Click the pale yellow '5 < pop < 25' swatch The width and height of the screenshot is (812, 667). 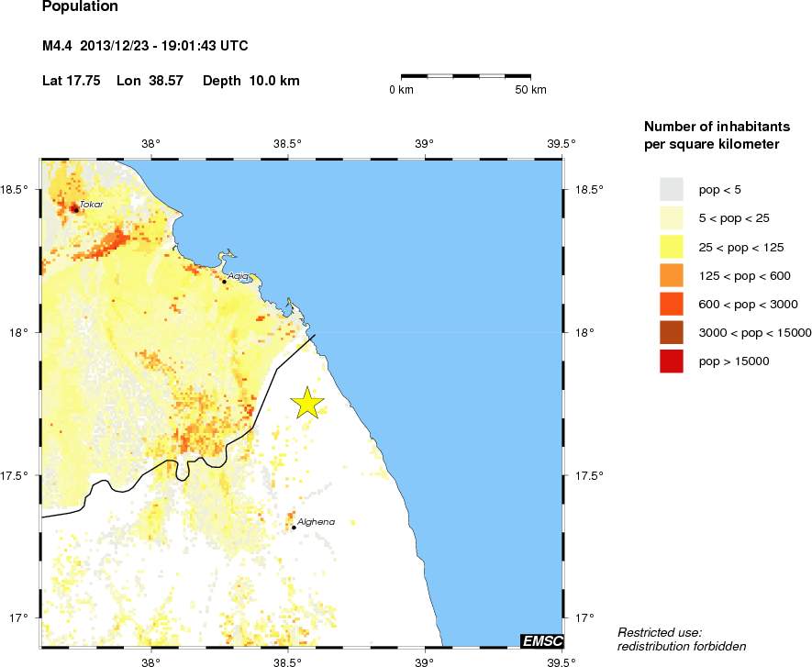[672, 218]
